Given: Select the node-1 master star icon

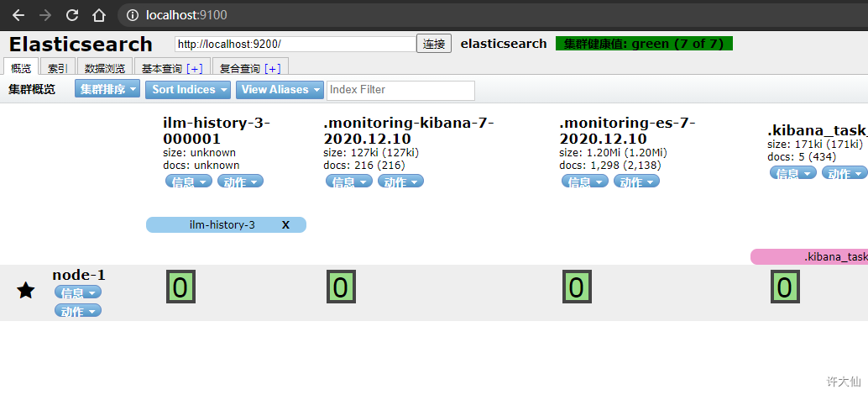Looking at the screenshot, I should [25, 290].
